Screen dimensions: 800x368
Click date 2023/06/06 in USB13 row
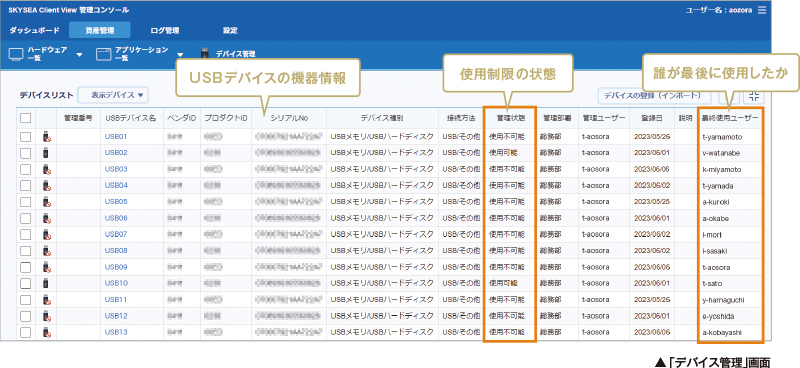pyautogui.click(x=652, y=332)
